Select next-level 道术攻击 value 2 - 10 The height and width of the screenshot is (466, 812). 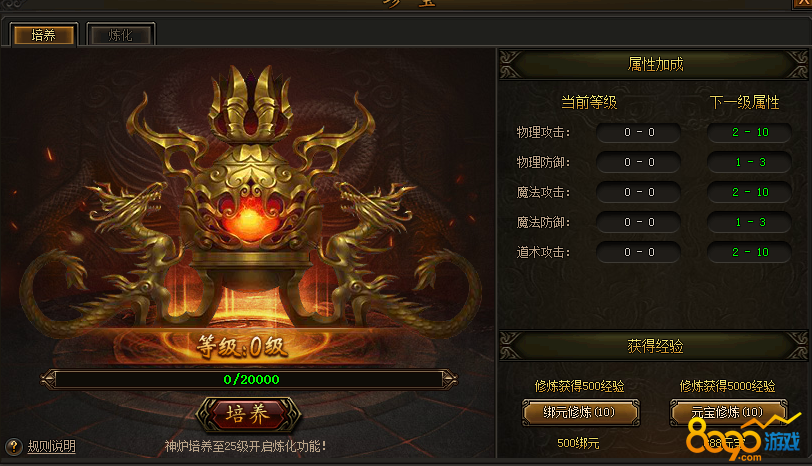(749, 253)
